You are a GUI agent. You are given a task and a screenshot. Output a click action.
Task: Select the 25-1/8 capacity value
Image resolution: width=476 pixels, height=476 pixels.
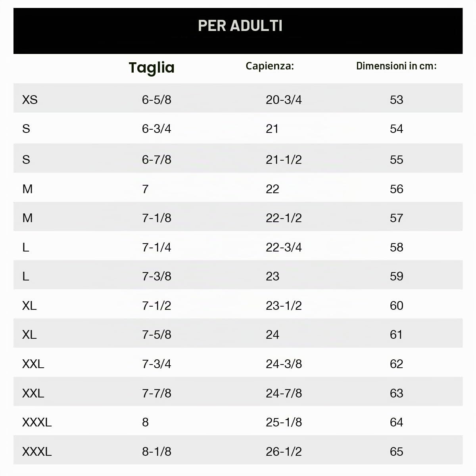[284, 422]
